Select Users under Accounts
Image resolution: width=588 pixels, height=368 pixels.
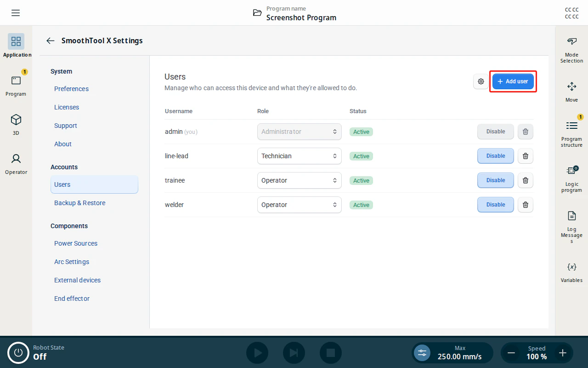tap(94, 184)
